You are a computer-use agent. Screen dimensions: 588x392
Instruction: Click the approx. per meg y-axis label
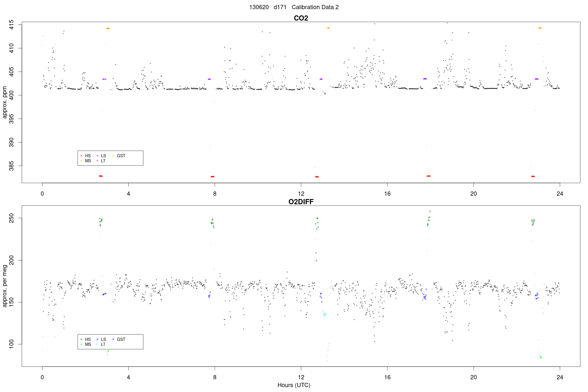pyautogui.click(x=5, y=286)
